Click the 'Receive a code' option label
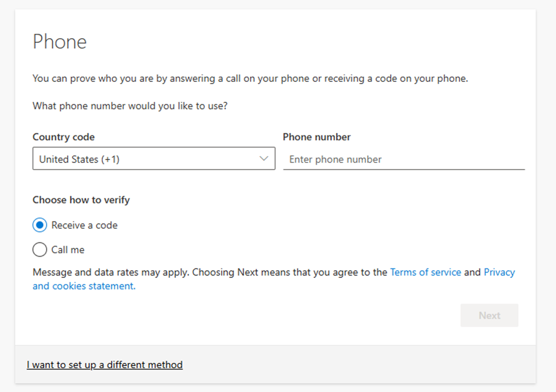Image resolution: width=556 pixels, height=392 pixels. [84, 225]
